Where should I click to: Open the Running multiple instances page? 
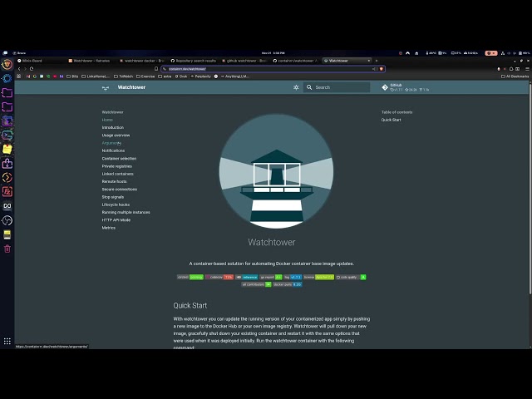(x=126, y=213)
